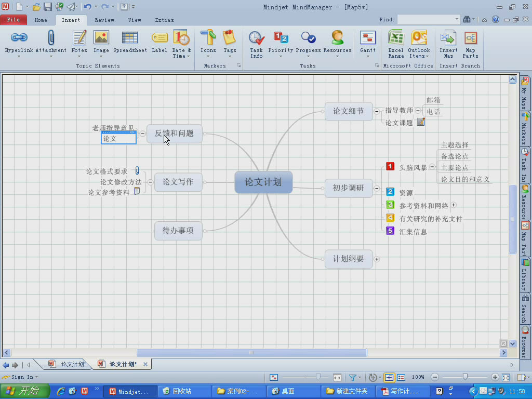Adjust the zoom level slider handle
This screenshot has height=399, width=532.
coord(465,377)
